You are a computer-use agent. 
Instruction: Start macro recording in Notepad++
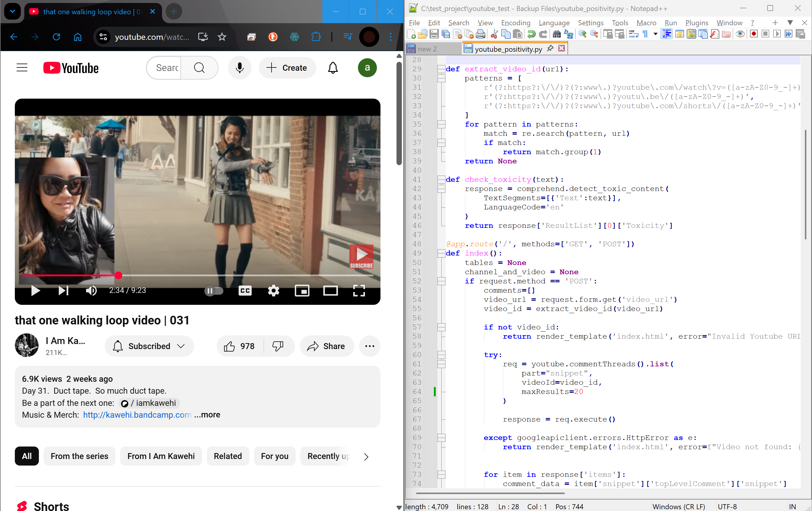pos(754,34)
